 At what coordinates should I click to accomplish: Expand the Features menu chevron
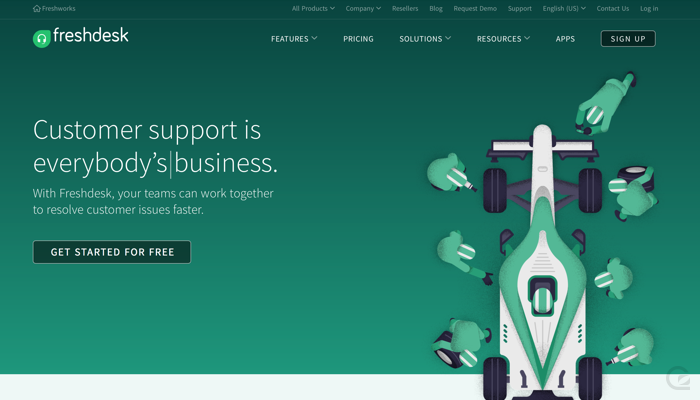click(x=314, y=38)
